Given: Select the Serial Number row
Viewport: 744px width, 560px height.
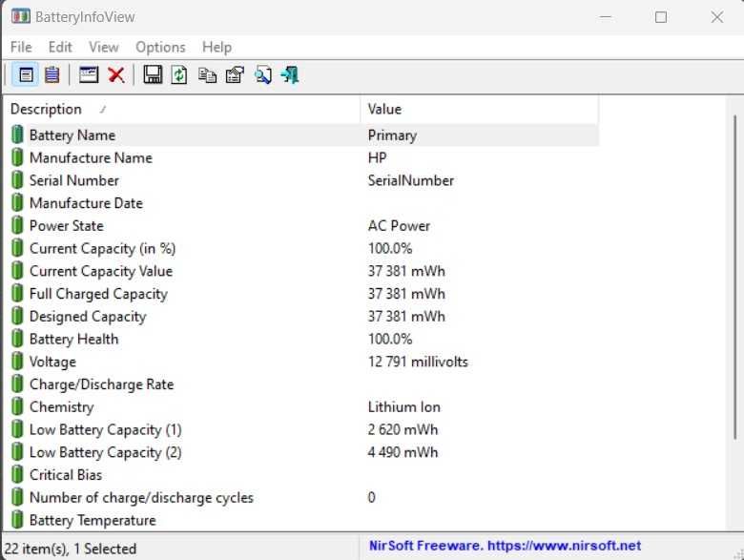Looking at the screenshot, I should pos(303,180).
